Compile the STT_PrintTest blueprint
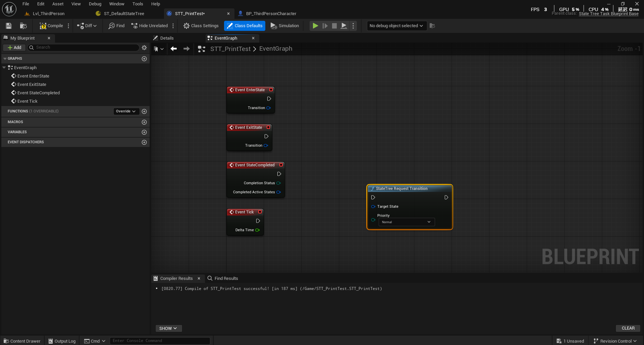The image size is (644, 345). 51,26
